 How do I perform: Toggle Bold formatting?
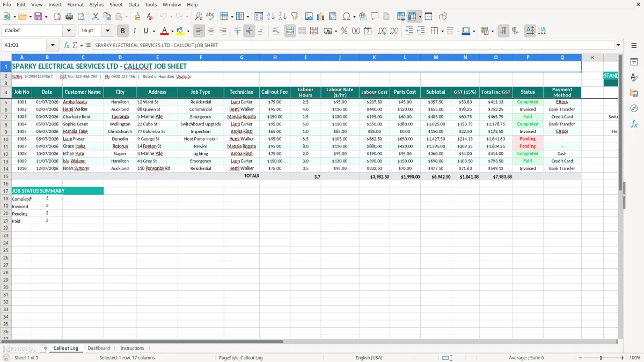pyautogui.click(x=122, y=31)
